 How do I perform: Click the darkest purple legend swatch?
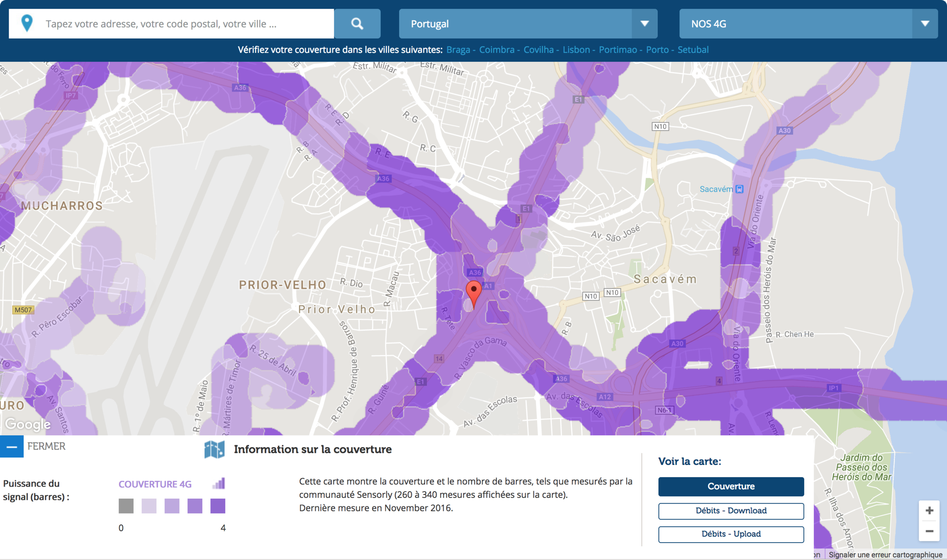[218, 506]
